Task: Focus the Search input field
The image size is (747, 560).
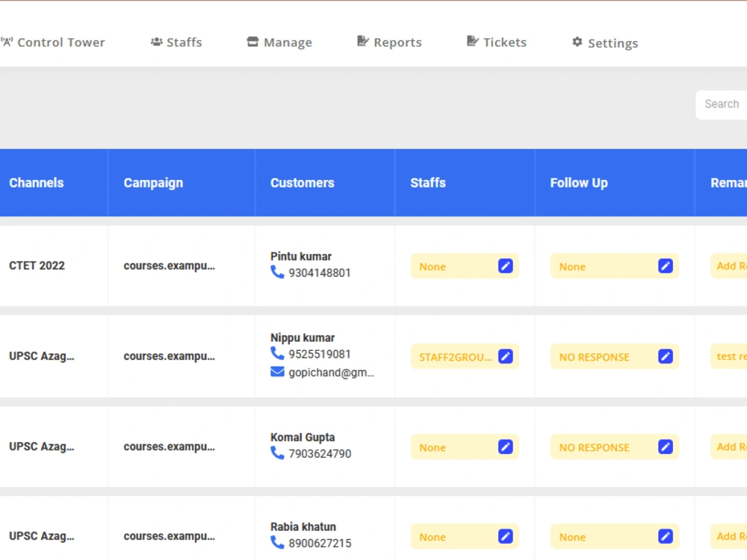Action: pyautogui.click(x=722, y=105)
